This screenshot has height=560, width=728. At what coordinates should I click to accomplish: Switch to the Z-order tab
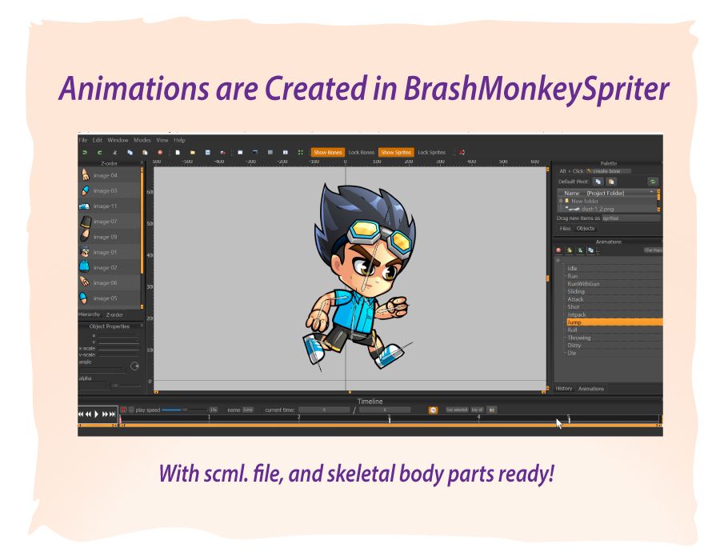click(114, 315)
